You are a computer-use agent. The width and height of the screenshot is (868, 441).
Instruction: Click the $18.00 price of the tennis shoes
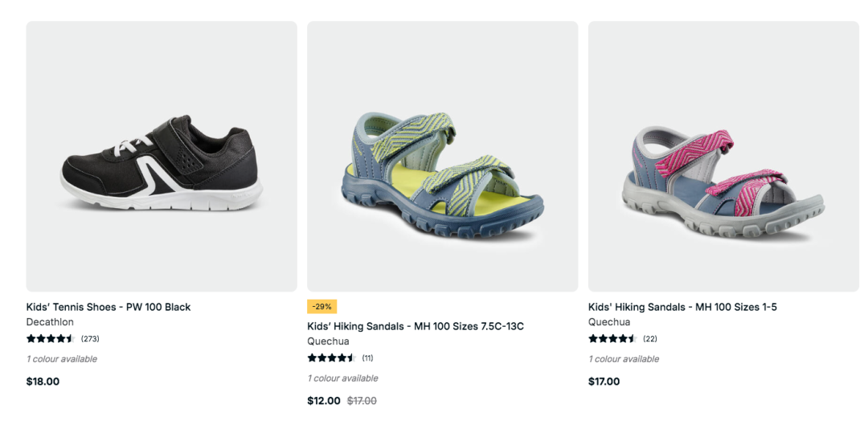pyautogui.click(x=43, y=382)
